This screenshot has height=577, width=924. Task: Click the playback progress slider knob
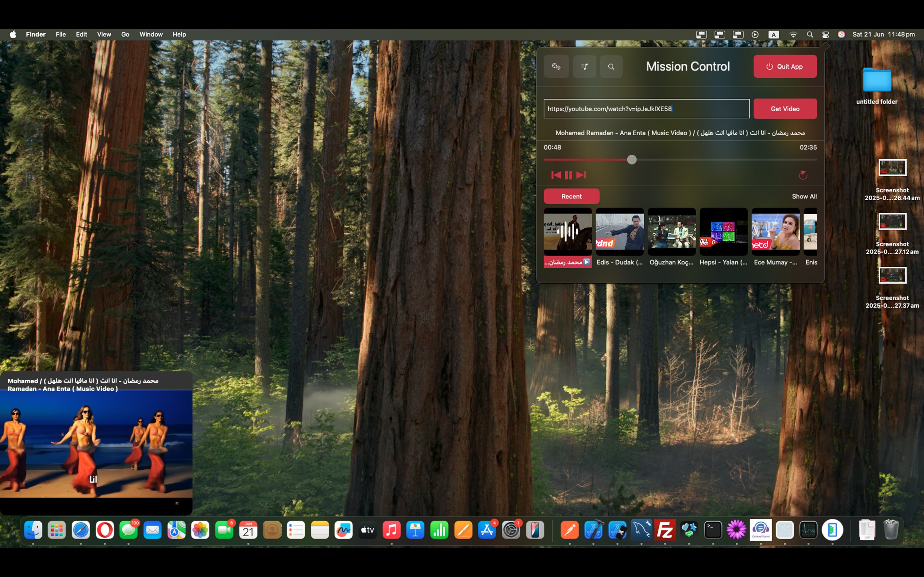pyautogui.click(x=631, y=160)
